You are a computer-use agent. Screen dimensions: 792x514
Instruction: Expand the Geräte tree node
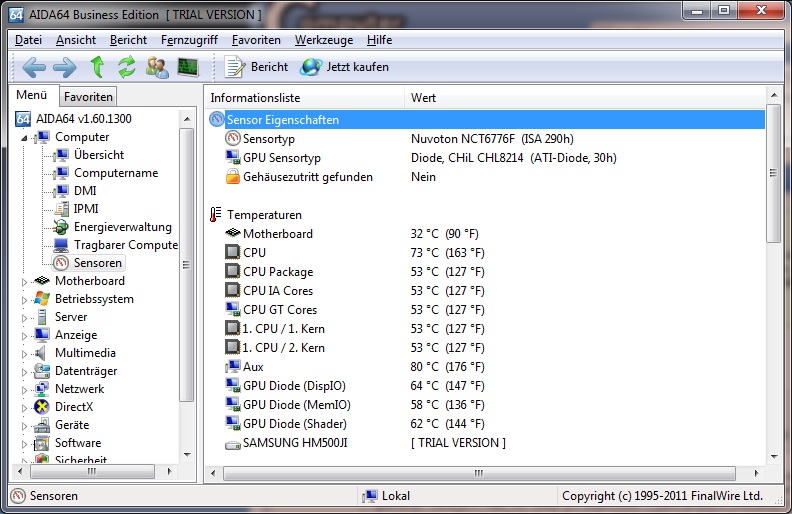24,426
